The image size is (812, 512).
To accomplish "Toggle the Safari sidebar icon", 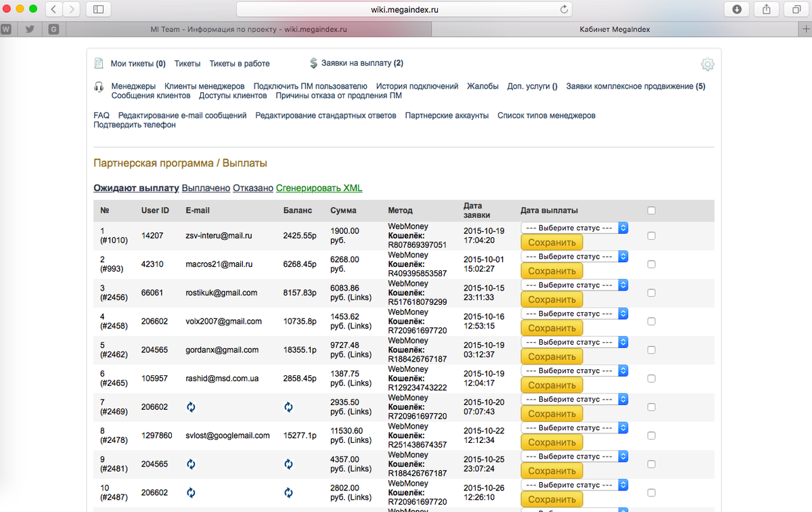I will pyautogui.click(x=98, y=9).
